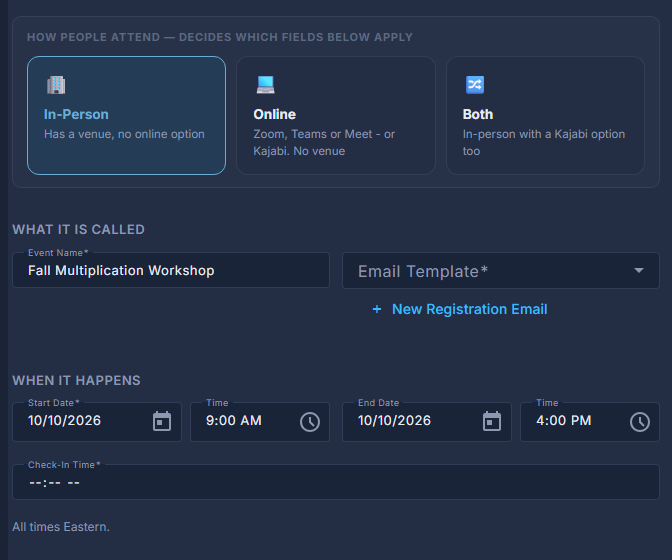Click the Check-In Time field
672x560 pixels.
pos(336,482)
